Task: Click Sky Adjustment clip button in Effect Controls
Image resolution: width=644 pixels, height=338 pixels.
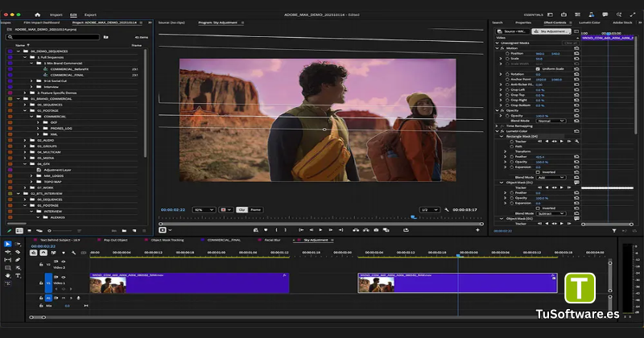Action: click(551, 31)
